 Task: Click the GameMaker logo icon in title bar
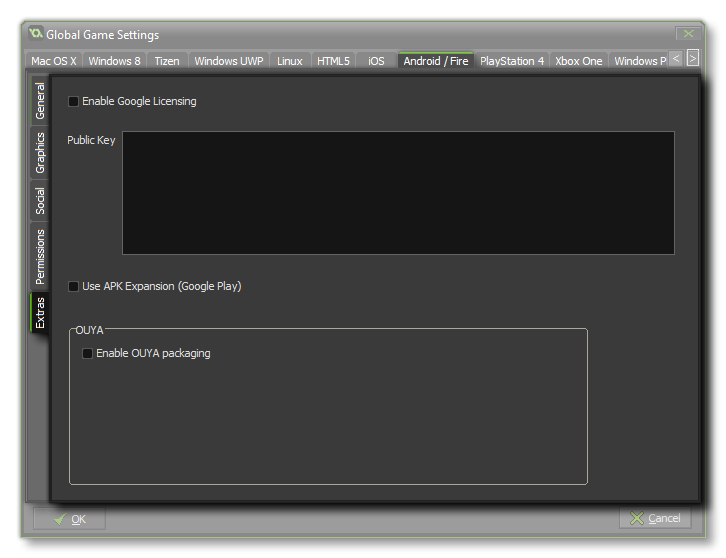coord(36,34)
